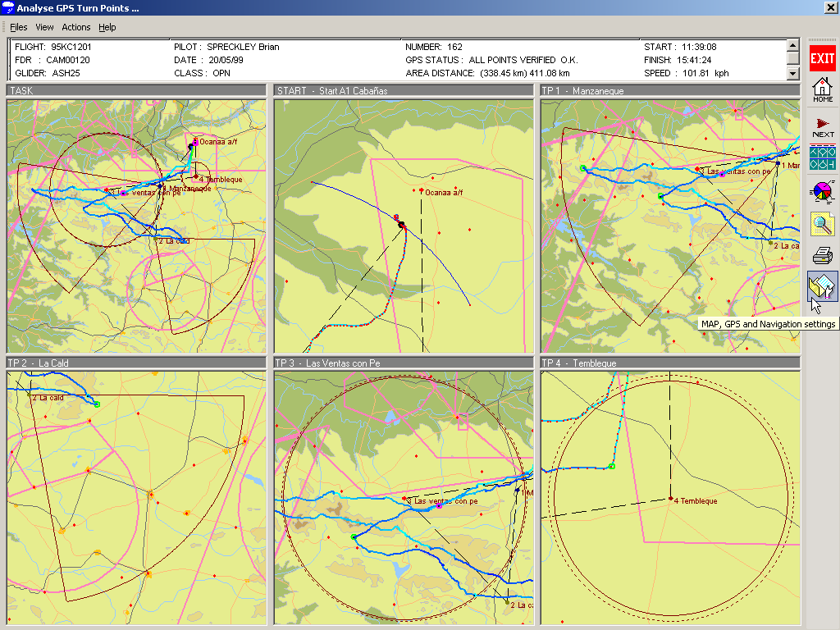Select the TP 1 Manzaneque map panel
The height and width of the screenshot is (630, 840).
[x=670, y=226]
